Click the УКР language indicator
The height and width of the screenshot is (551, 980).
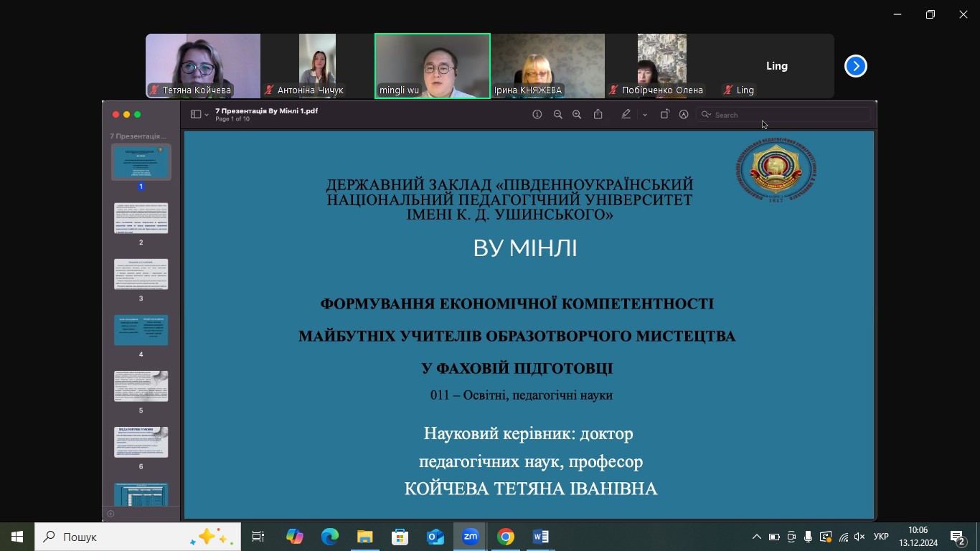point(882,537)
